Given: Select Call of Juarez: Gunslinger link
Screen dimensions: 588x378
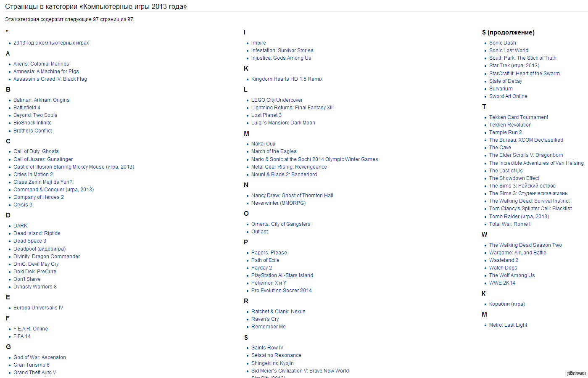Looking at the screenshot, I should pos(43,159).
